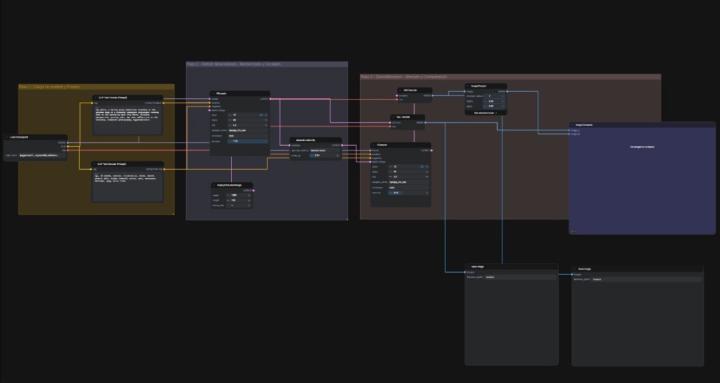Click the VAE output socket on Load Checkpoint

point(67,150)
